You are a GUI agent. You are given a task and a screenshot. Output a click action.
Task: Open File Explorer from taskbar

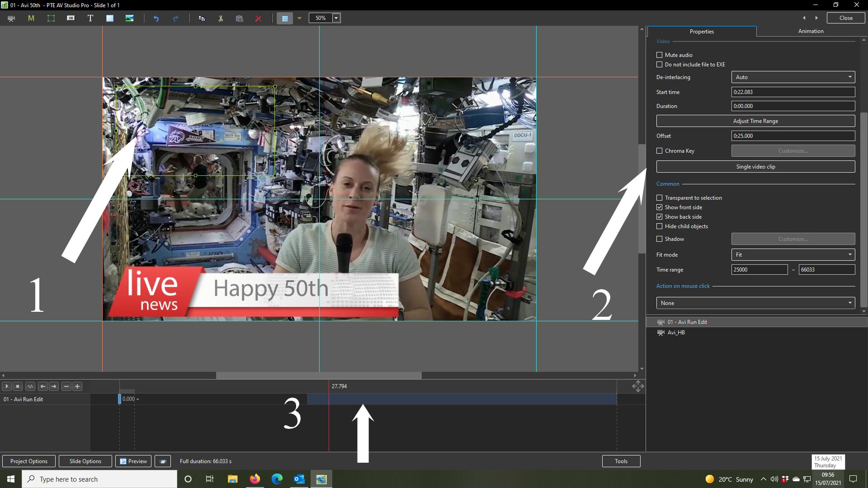[232, 479]
